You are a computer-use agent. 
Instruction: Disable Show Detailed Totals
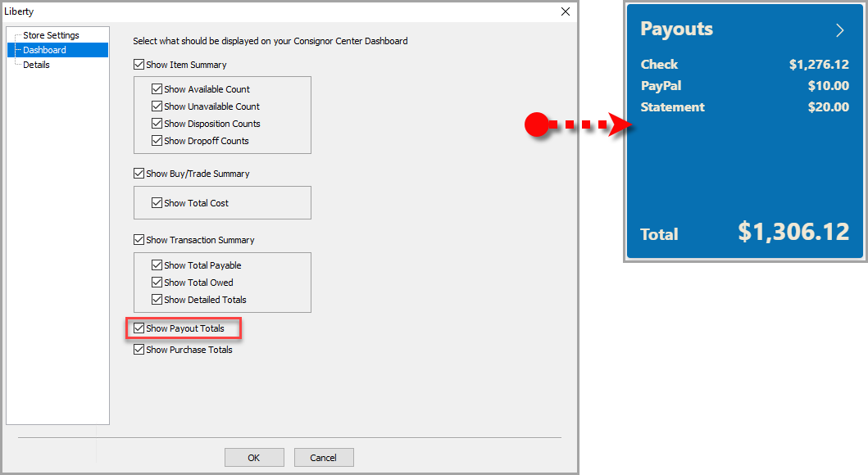pos(157,299)
